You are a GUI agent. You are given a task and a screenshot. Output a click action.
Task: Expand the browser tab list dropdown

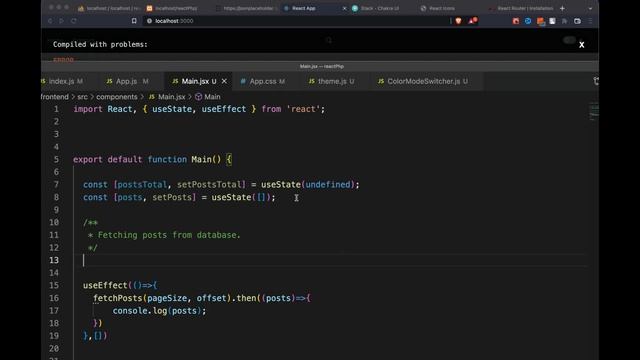point(590,8)
